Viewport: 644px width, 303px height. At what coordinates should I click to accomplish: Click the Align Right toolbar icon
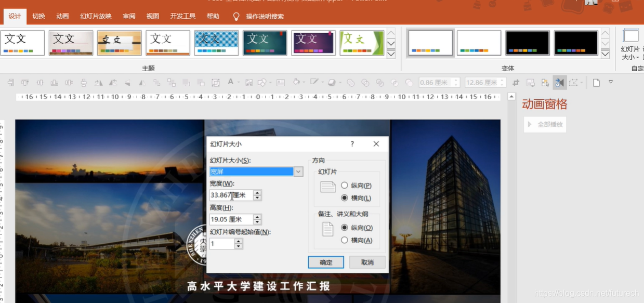click(x=10, y=83)
